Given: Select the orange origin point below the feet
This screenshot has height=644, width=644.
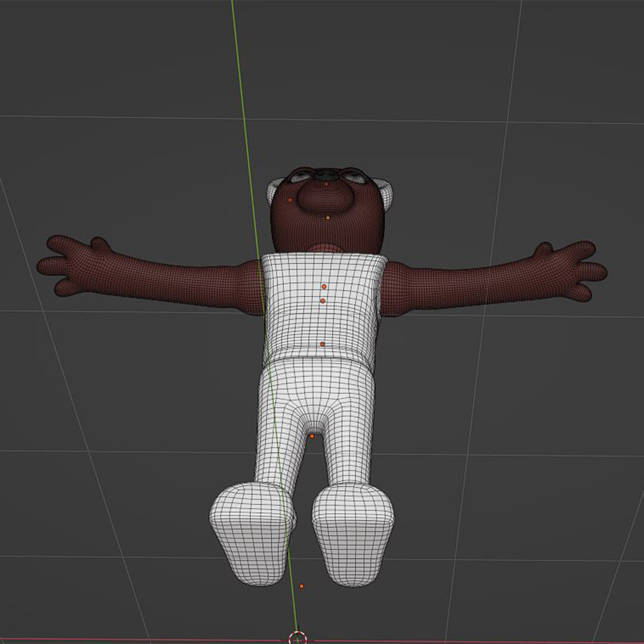Looking at the screenshot, I should 302,586.
